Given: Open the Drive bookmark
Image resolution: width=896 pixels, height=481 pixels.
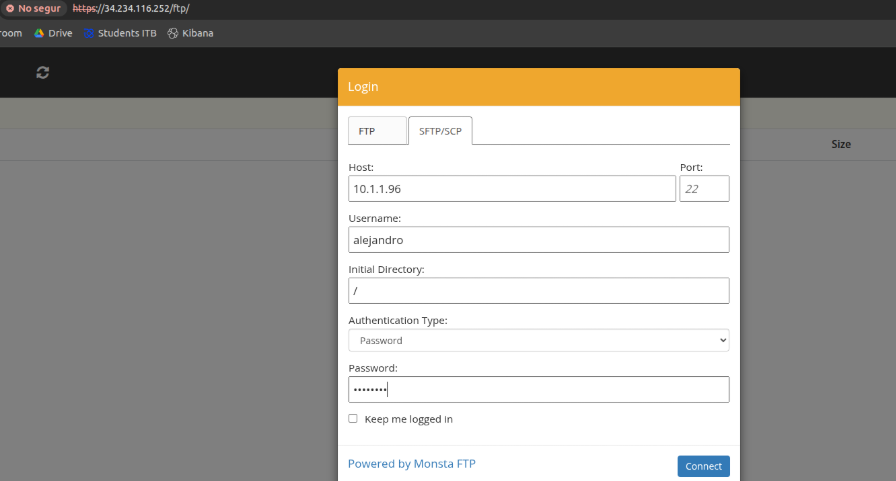Looking at the screenshot, I should [53, 33].
